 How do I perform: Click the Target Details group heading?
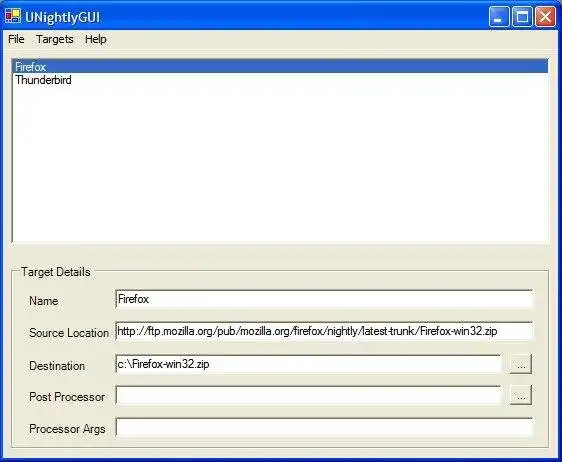(x=56, y=272)
